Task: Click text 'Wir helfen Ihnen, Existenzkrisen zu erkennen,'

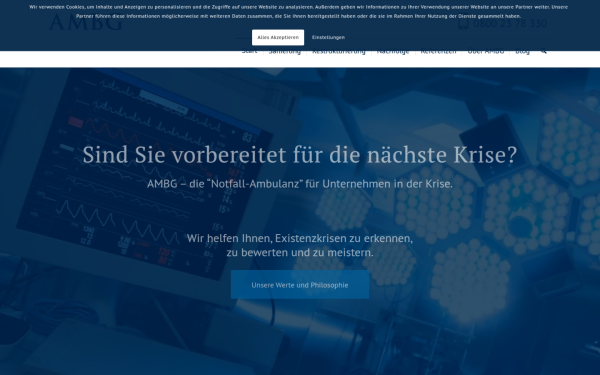Action: [x=300, y=238]
